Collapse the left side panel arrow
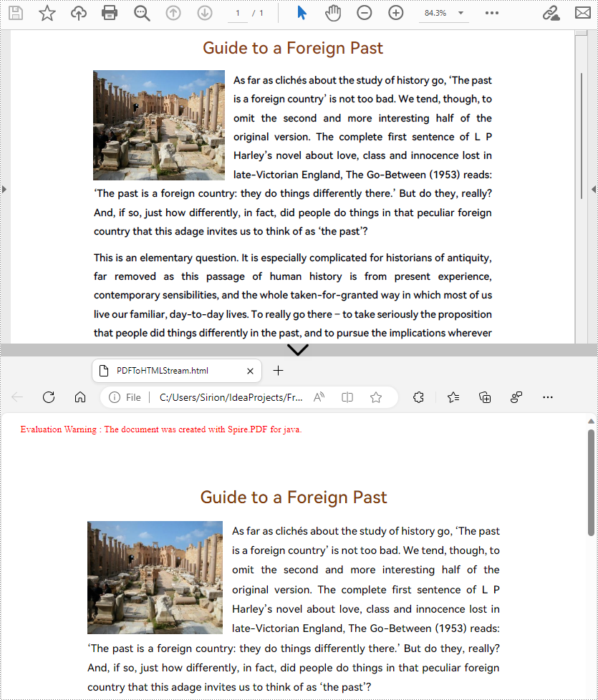 click(5, 189)
